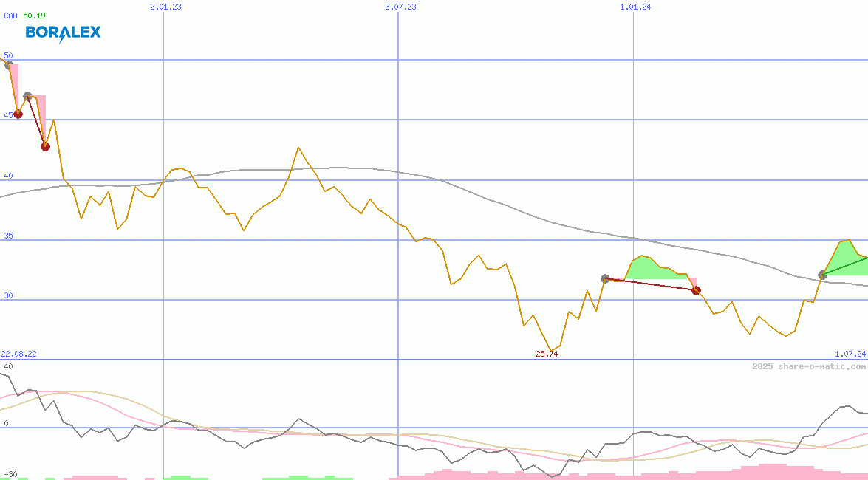Click the 30 price axis label
This screenshot has height=480, width=868.
tap(8, 295)
